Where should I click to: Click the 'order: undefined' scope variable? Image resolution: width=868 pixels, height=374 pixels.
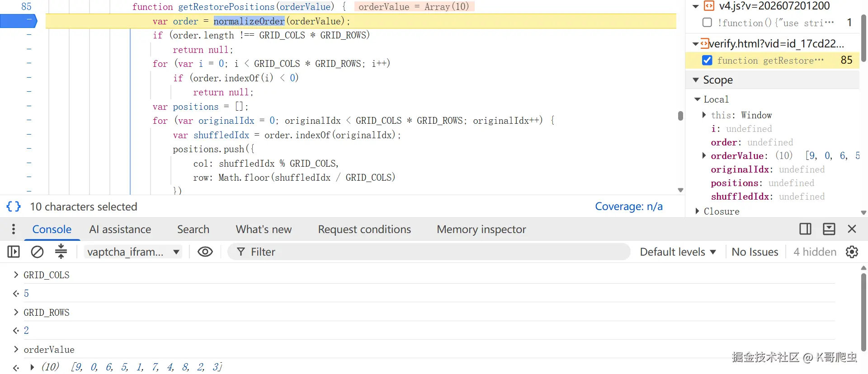tap(752, 142)
